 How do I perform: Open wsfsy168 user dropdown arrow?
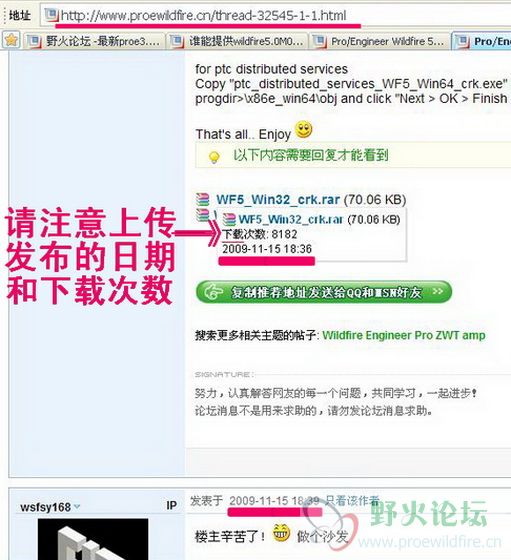click(77, 506)
